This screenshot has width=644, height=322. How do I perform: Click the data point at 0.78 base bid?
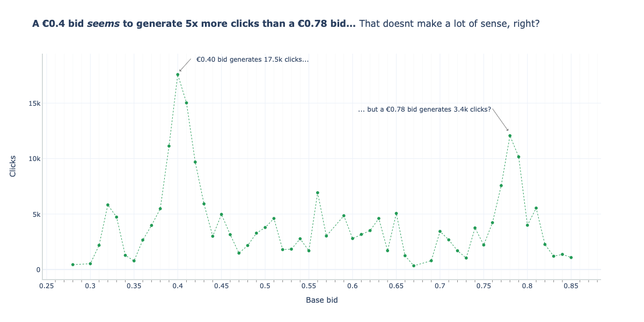[x=510, y=136]
